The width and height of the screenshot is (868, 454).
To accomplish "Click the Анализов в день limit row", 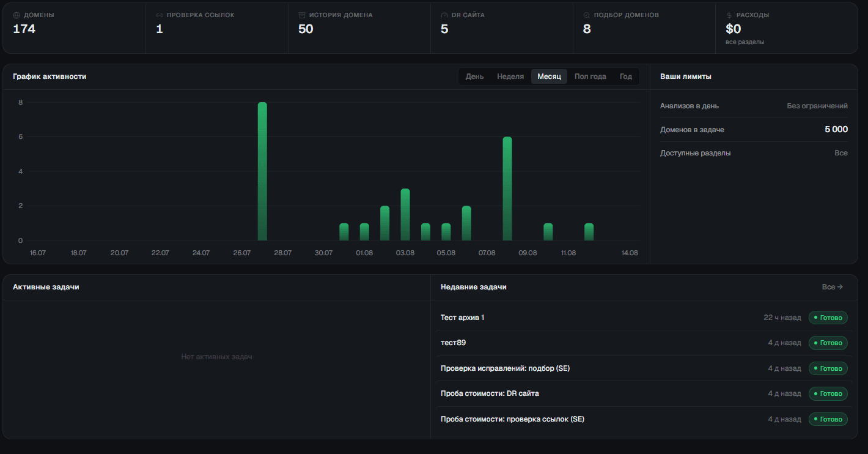I will pyautogui.click(x=754, y=106).
